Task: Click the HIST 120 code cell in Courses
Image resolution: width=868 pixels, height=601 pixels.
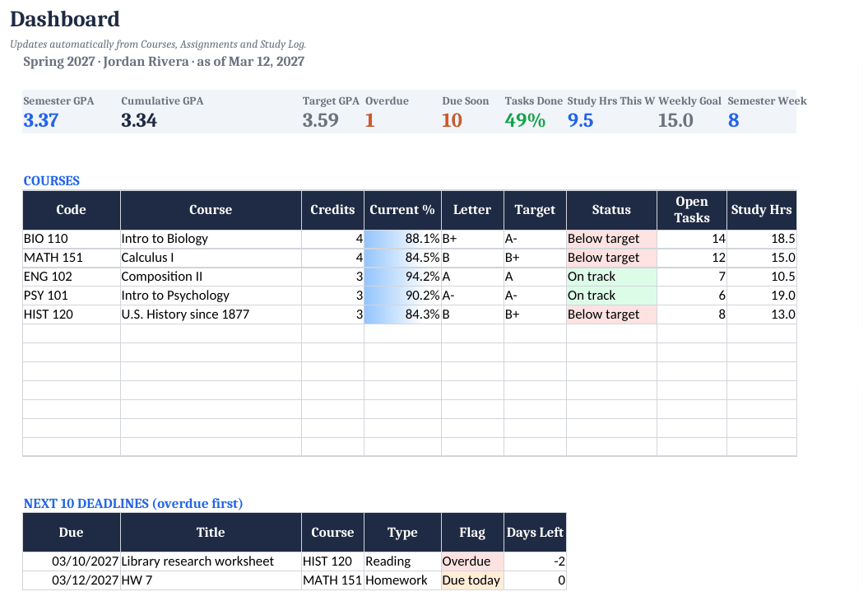Action: tap(72, 314)
